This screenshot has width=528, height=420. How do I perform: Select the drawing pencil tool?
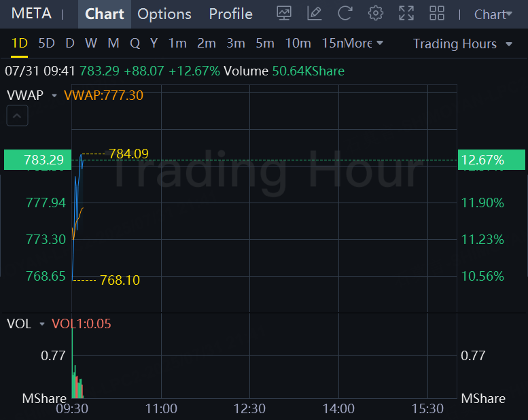pos(314,13)
